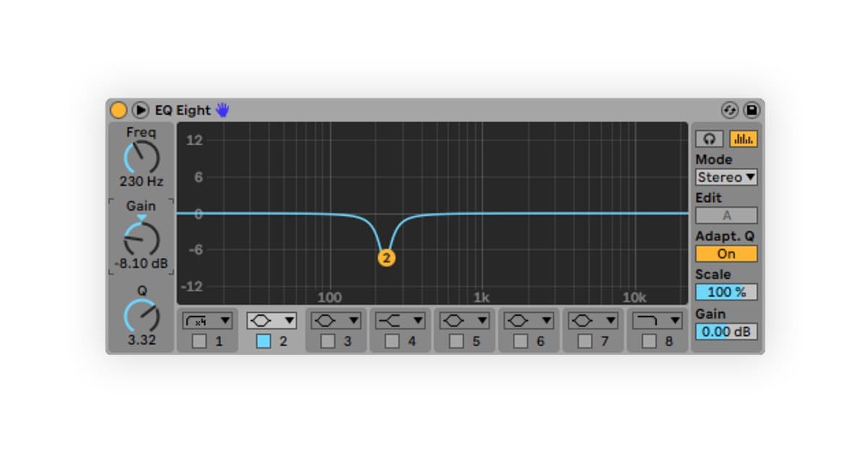Enable filter band 5 checkbox
This screenshot has height=454, width=868.
456,341
